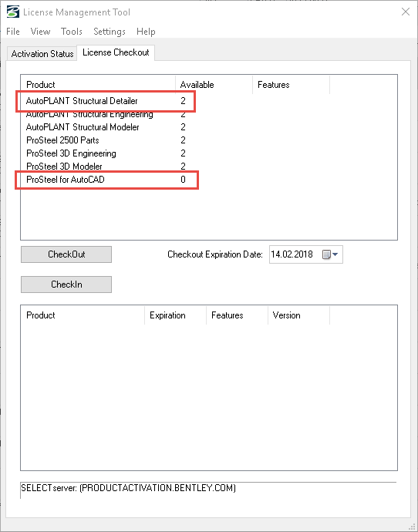Image resolution: width=418 pixels, height=532 pixels.
Task: Open the View menu
Action: point(40,32)
